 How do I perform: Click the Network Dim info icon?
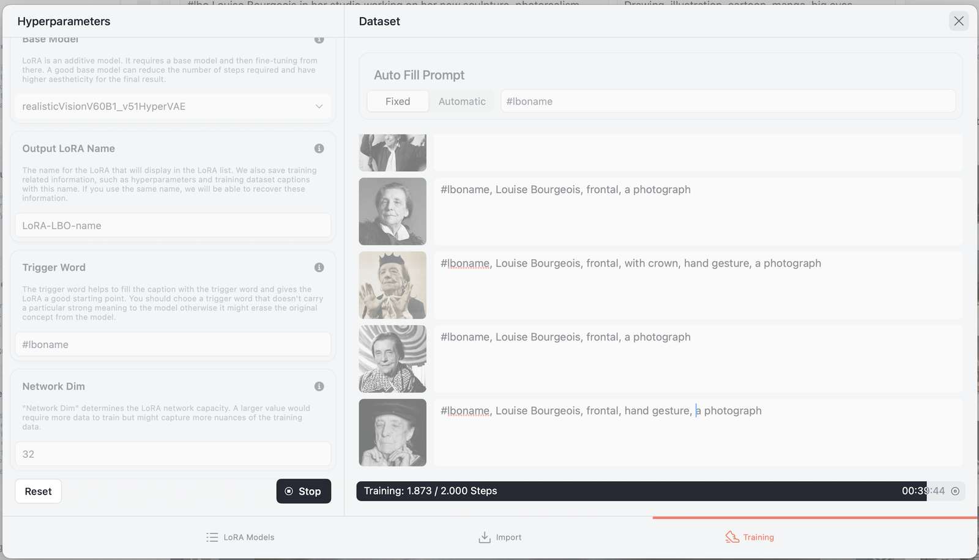(x=319, y=386)
